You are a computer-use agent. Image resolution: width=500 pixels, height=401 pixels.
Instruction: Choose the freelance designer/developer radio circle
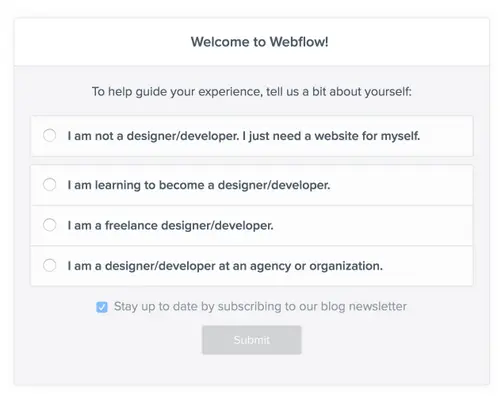(50, 225)
